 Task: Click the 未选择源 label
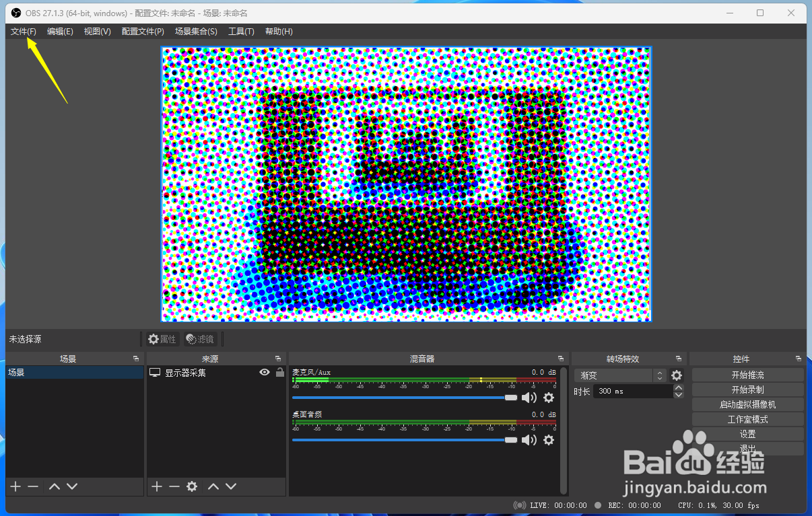(25, 339)
